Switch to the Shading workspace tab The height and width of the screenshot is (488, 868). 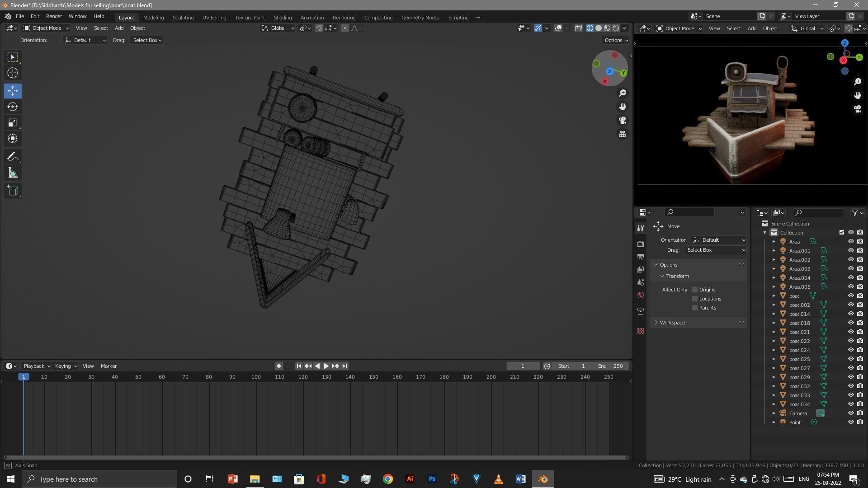pyautogui.click(x=283, y=17)
